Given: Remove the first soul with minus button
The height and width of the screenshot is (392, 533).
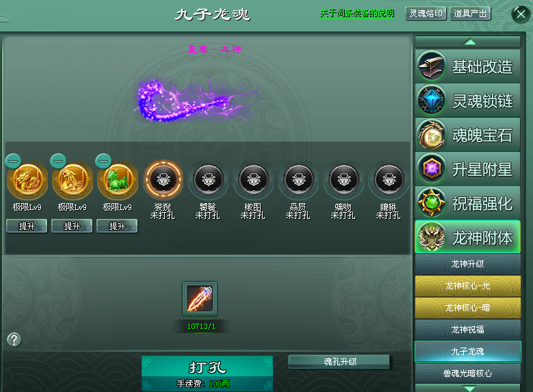Looking at the screenshot, I should click(x=13, y=161).
